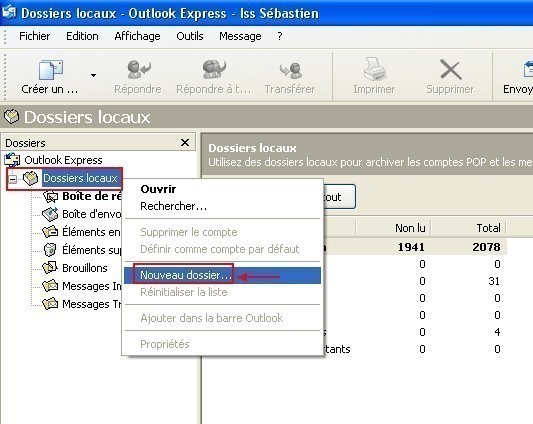
Task: Open the Outils menu
Action: click(190, 36)
